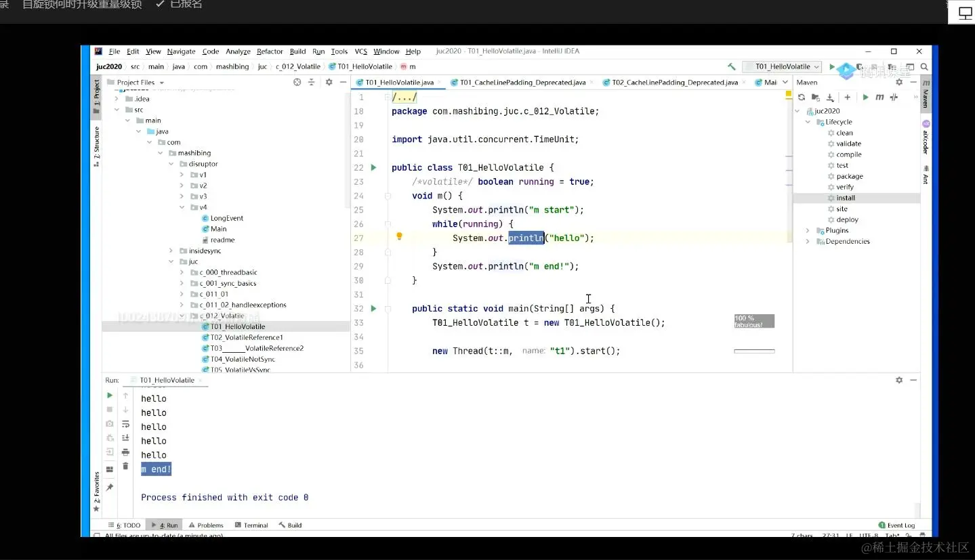Open the TODO tool window

[124, 525]
